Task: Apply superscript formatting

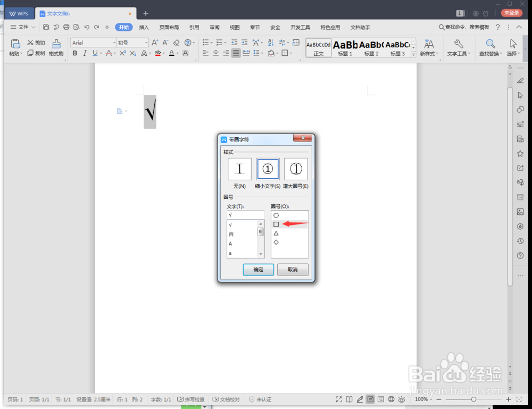Action: (x=122, y=53)
